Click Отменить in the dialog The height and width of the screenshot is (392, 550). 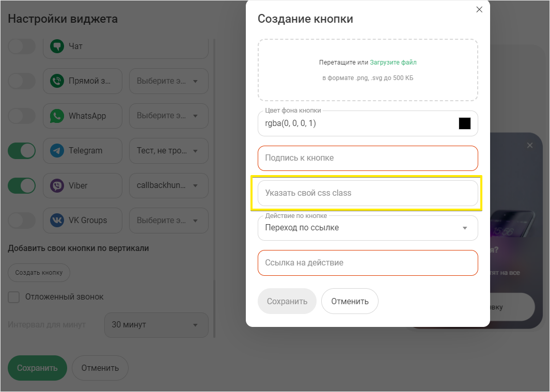(x=350, y=301)
